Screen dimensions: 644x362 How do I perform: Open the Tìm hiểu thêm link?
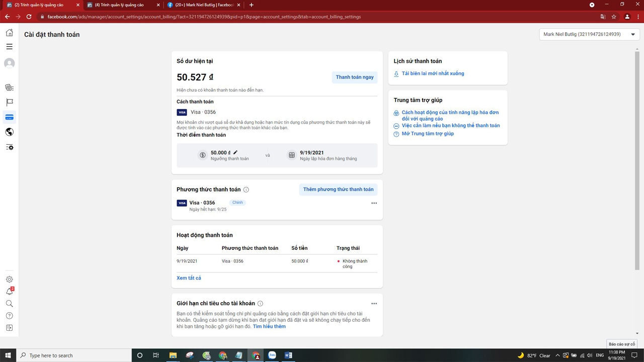pyautogui.click(x=269, y=326)
